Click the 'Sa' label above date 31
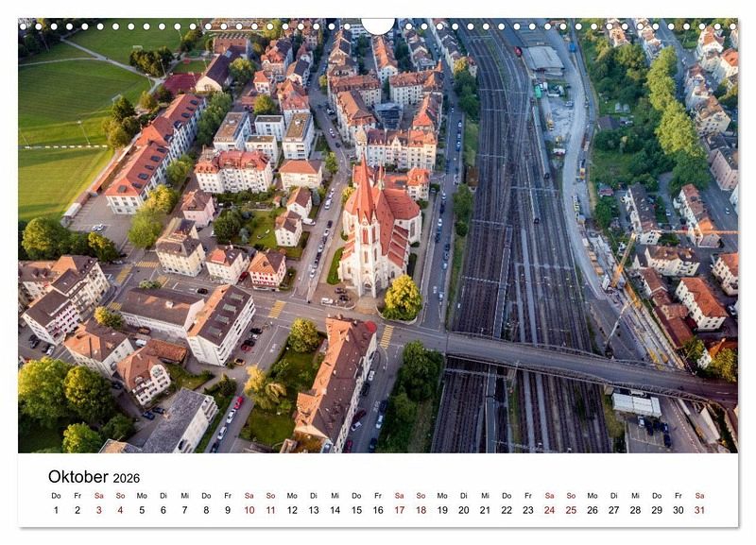 click(699, 495)
